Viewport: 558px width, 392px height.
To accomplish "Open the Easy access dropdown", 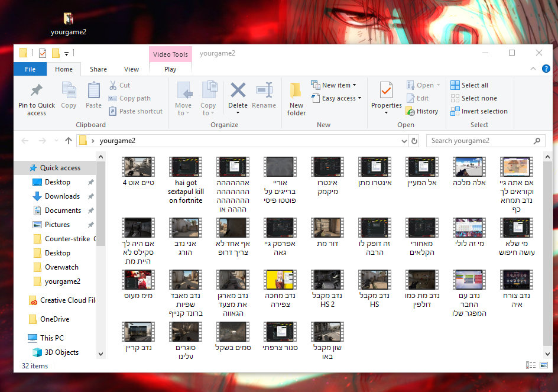I will [x=336, y=98].
